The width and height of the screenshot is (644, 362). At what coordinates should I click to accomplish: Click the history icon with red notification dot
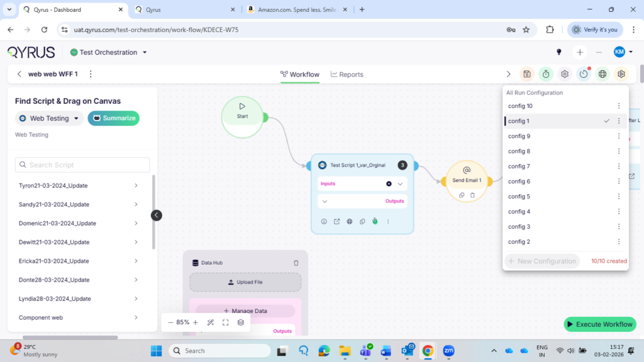click(584, 74)
